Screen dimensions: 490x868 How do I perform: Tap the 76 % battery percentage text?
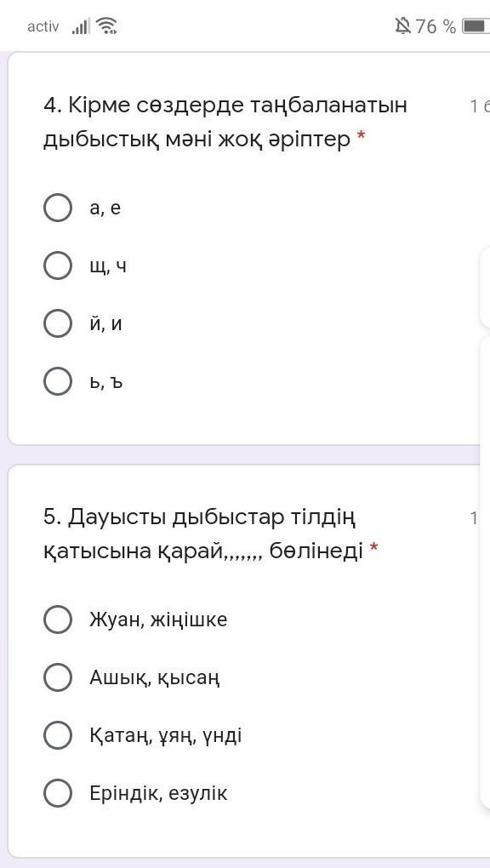click(436, 26)
